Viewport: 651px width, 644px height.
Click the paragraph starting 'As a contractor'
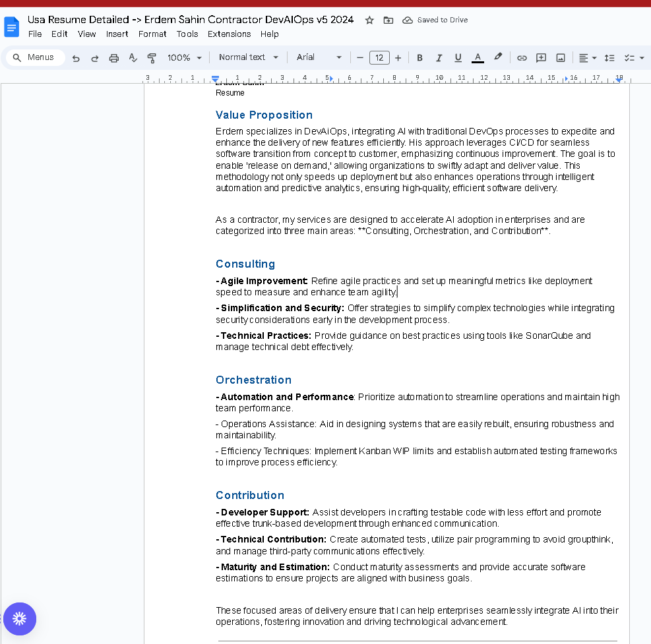click(x=400, y=225)
